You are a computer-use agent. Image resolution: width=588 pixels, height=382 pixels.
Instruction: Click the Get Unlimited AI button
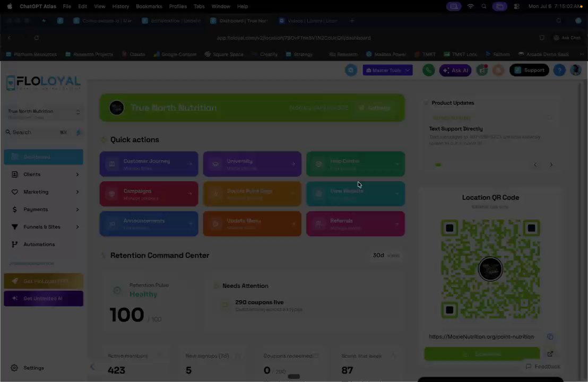[x=44, y=298]
